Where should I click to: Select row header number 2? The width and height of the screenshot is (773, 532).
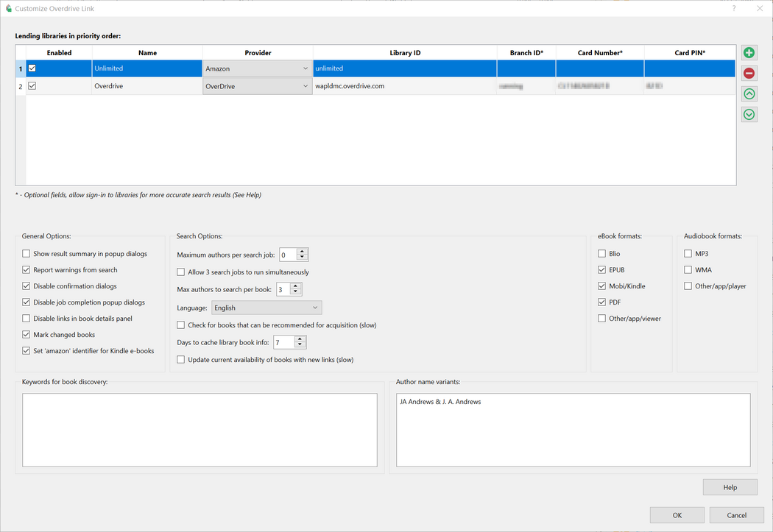[21, 86]
